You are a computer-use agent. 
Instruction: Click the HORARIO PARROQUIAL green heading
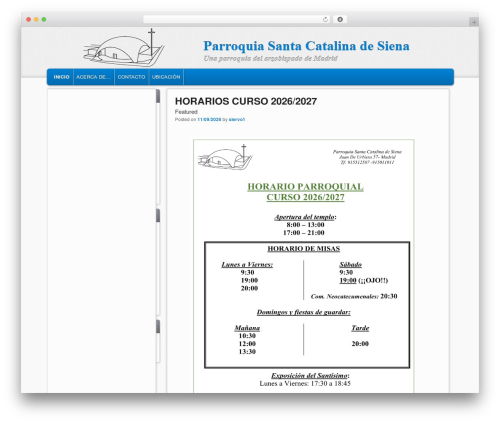(x=305, y=187)
